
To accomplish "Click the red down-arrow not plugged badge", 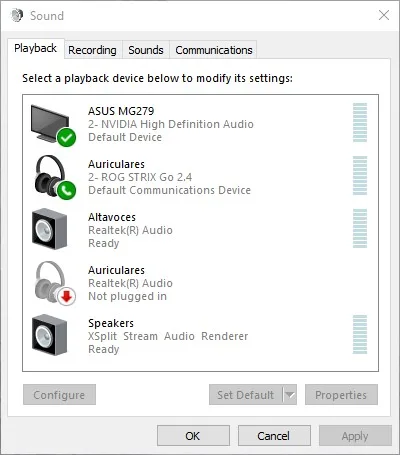I will click(x=66, y=296).
